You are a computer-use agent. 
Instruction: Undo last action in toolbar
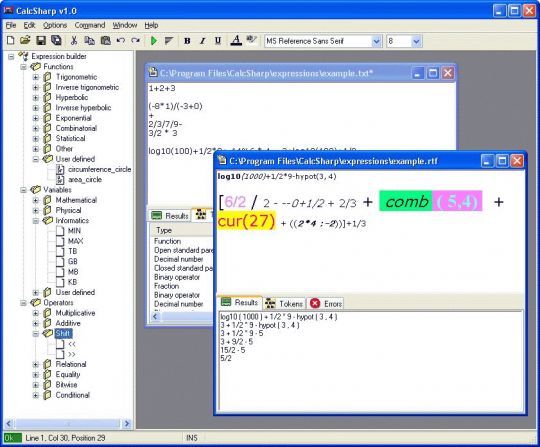pos(121,41)
